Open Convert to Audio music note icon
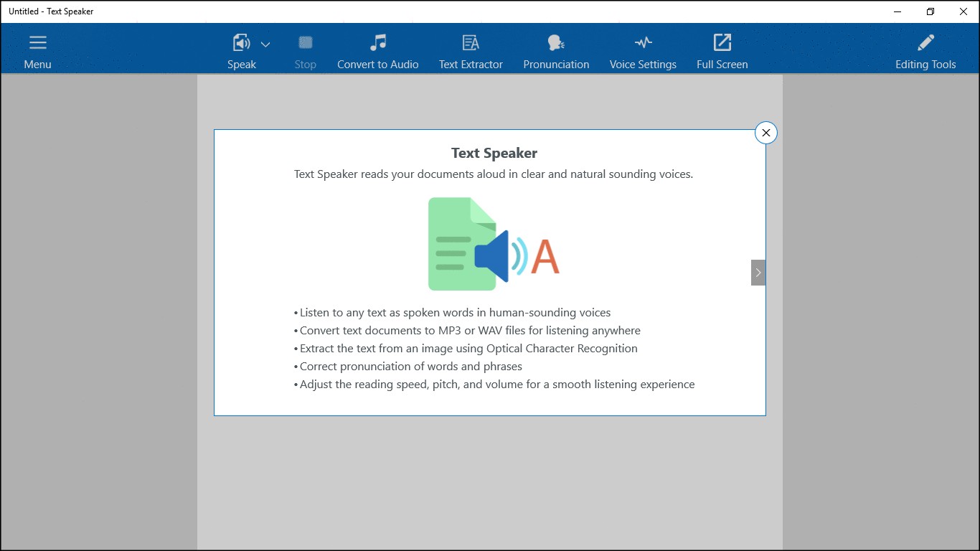The image size is (980, 551). pyautogui.click(x=377, y=43)
